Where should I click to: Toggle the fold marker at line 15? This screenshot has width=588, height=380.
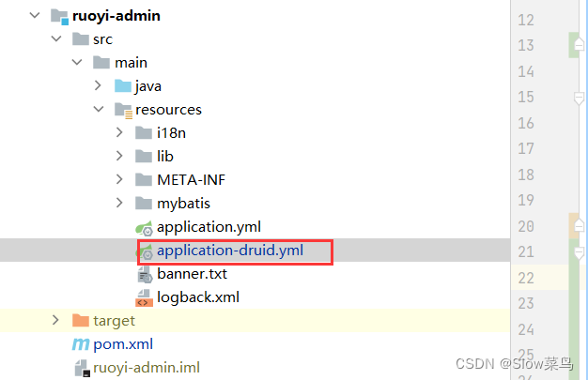click(x=579, y=98)
